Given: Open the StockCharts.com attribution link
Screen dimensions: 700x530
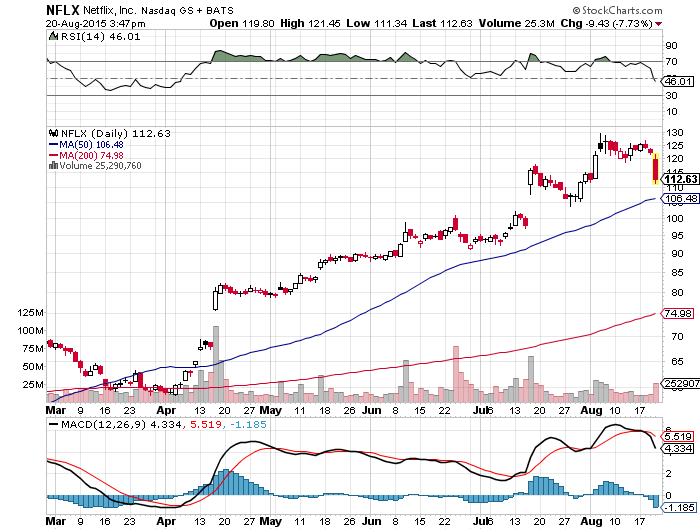Looking at the screenshot, I should (617, 10).
